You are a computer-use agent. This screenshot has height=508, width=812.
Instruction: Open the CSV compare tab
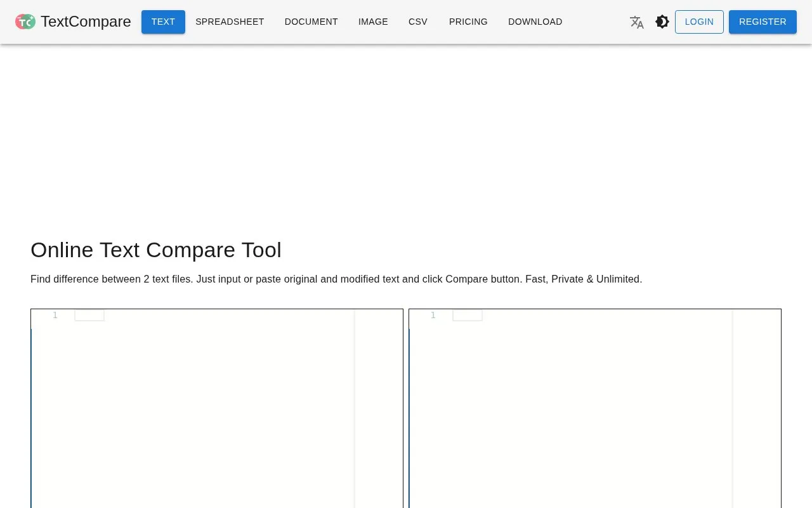pyautogui.click(x=418, y=22)
